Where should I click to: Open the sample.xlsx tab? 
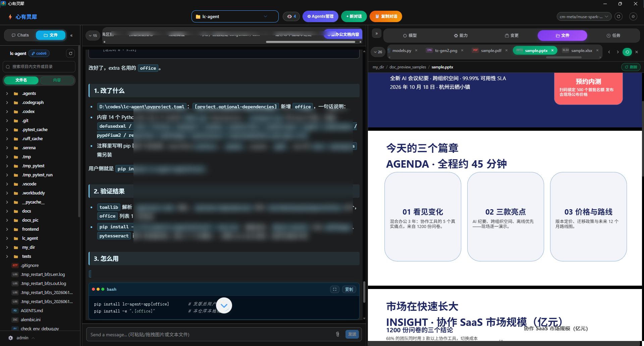(x=581, y=51)
